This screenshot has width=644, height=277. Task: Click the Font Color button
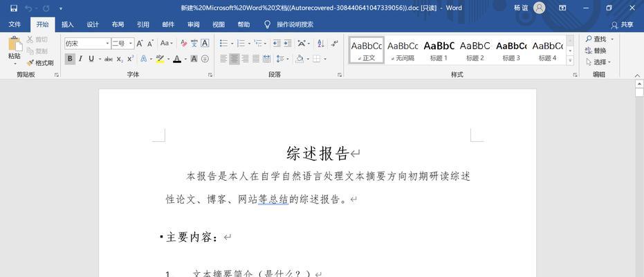pyautogui.click(x=177, y=59)
